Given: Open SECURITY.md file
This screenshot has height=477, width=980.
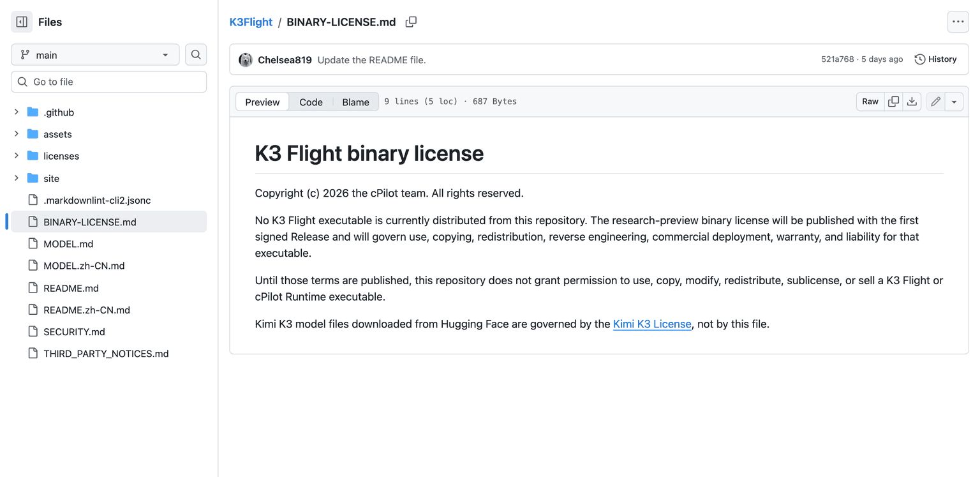Looking at the screenshot, I should [74, 331].
